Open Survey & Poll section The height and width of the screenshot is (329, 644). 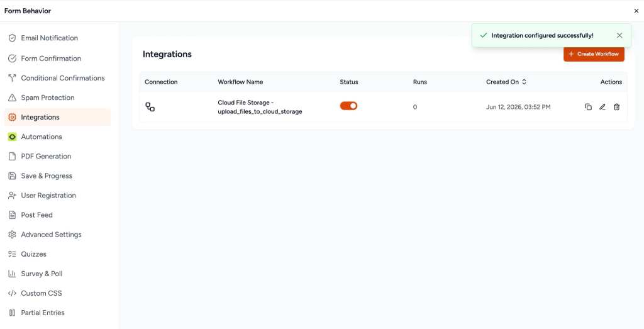click(x=57, y=274)
